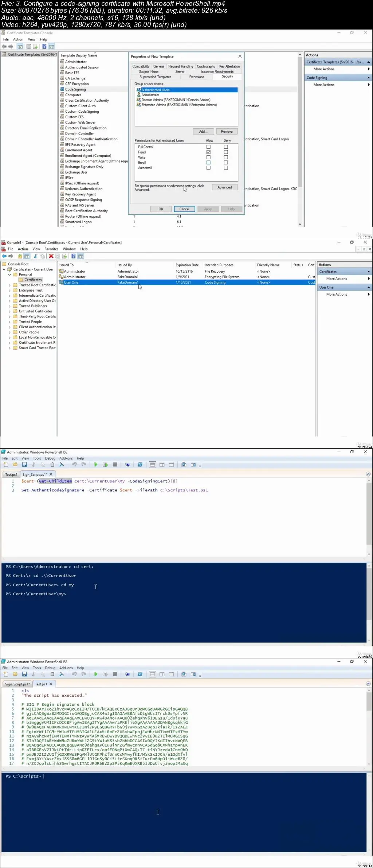This screenshot has height=868, width=373.
Task: Tick Allow for Autoenroll permission
Action: coord(208,168)
